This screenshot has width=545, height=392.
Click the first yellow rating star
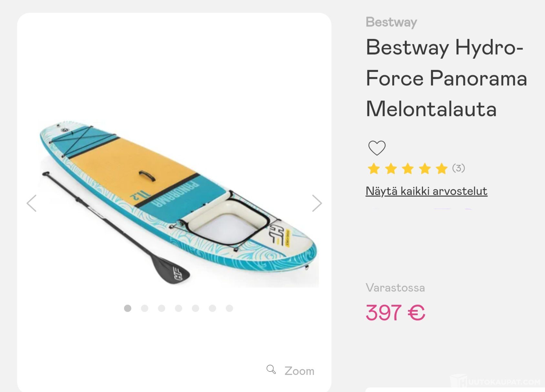click(x=374, y=168)
